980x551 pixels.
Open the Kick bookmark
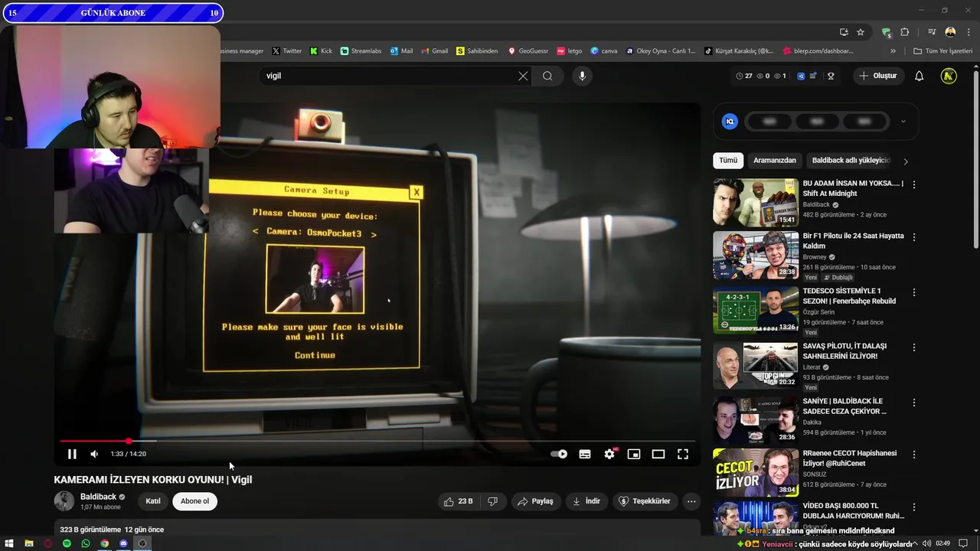point(322,51)
